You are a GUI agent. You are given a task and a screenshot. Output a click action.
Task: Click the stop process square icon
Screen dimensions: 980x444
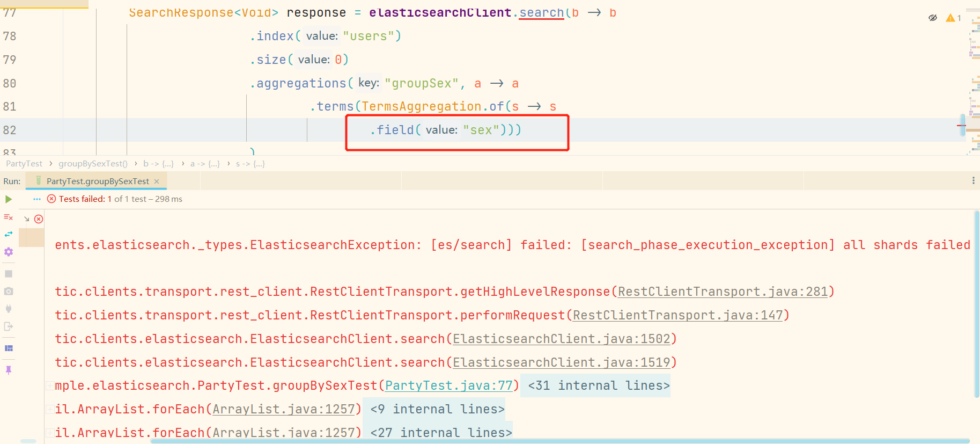pyautogui.click(x=9, y=274)
